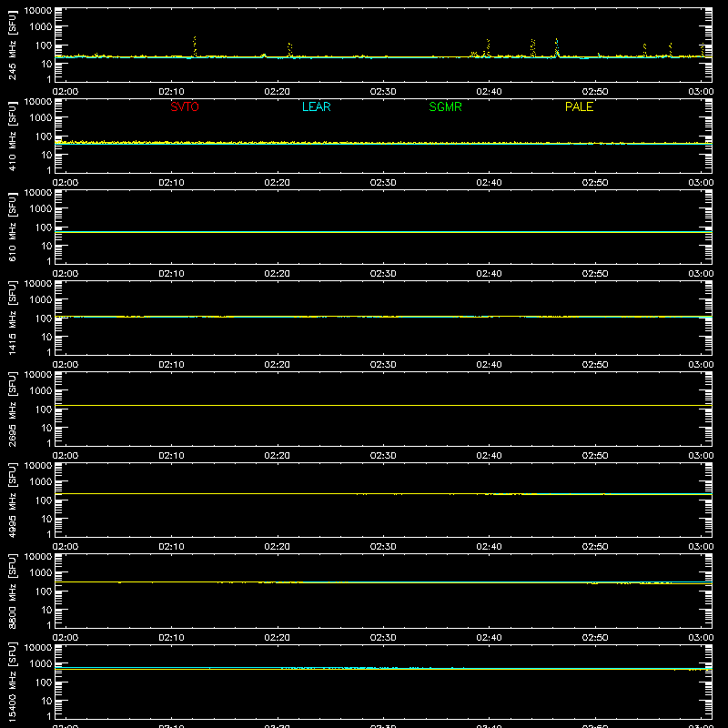This screenshot has height=728, width=728.
Task: Click the cyan LEAR legend label
Action: click(x=316, y=106)
